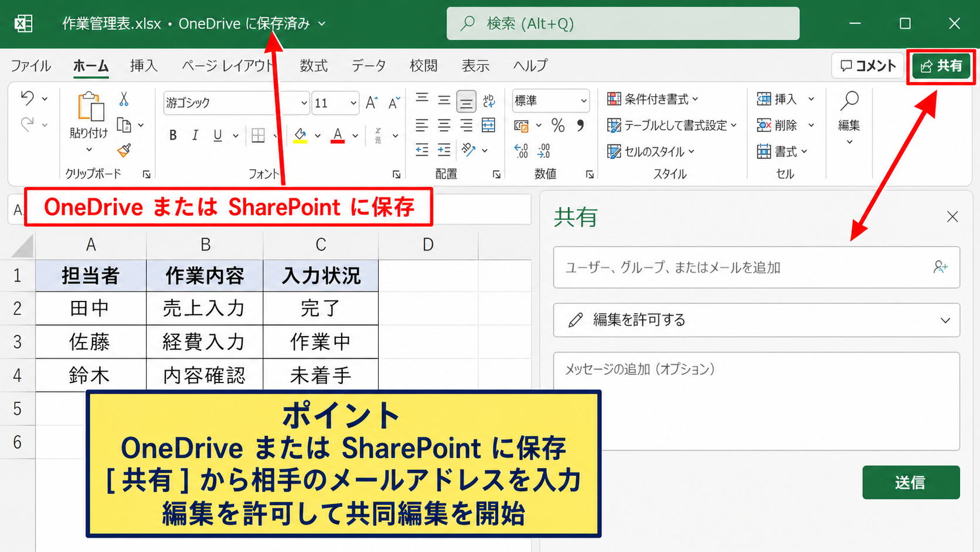Screen dimensions: 980x552
Task: Click the search box 検索 (Alt+Q)
Action: pyautogui.click(x=623, y=23)
